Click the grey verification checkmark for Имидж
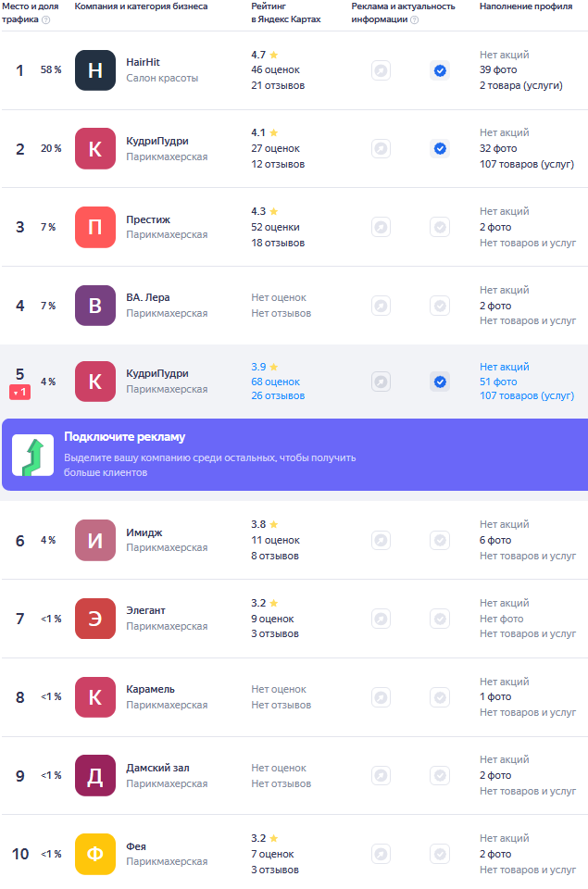This screenshot has width=588, height=889. point(440,541)
